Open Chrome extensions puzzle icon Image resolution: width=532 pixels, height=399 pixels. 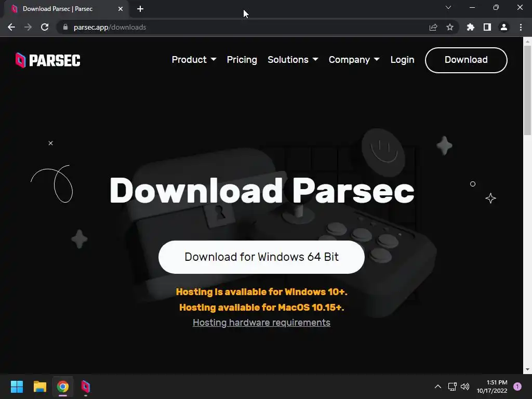tap(471, 27)
